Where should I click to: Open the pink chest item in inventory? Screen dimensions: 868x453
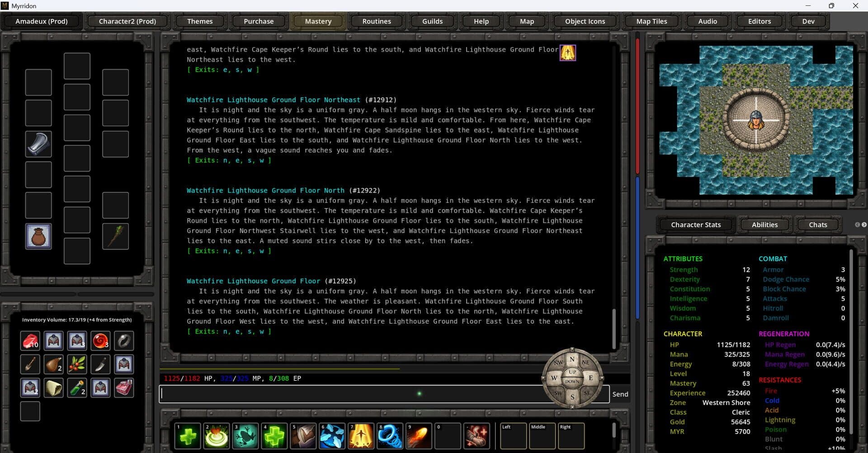(124, 388)
